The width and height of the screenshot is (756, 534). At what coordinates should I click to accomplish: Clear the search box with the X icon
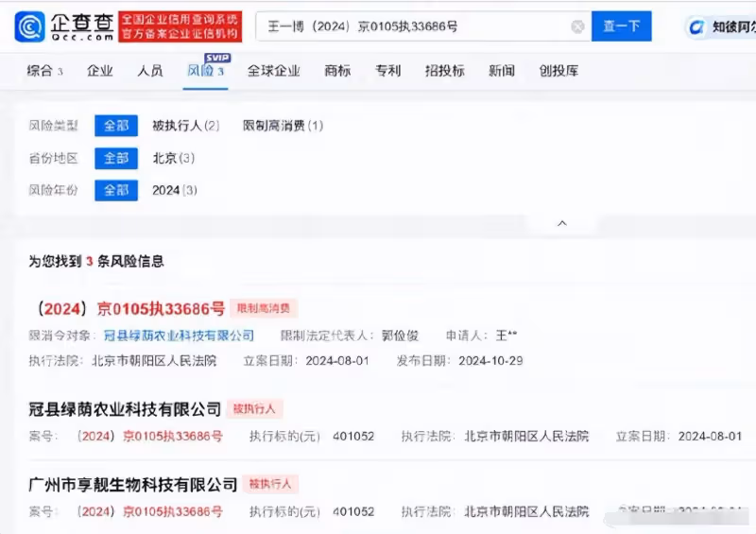577,26
